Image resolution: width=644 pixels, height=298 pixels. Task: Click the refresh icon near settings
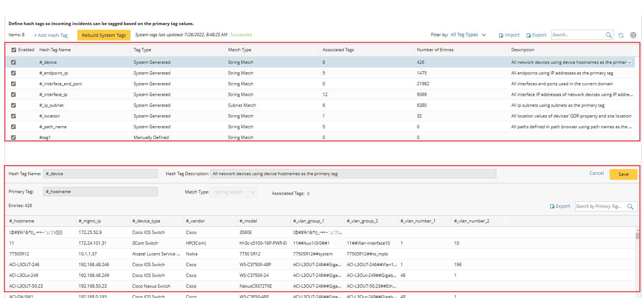point(621,35)
